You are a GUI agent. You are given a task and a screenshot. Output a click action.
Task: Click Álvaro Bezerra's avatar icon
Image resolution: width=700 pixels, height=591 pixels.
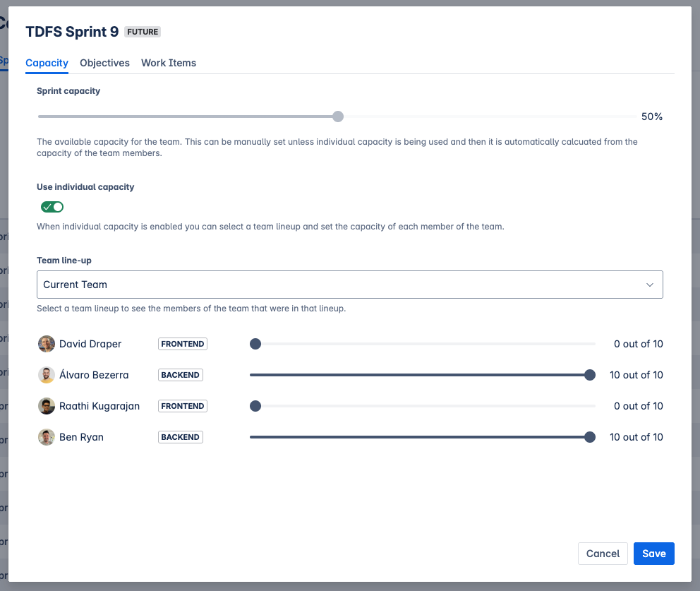pos(47,375)
